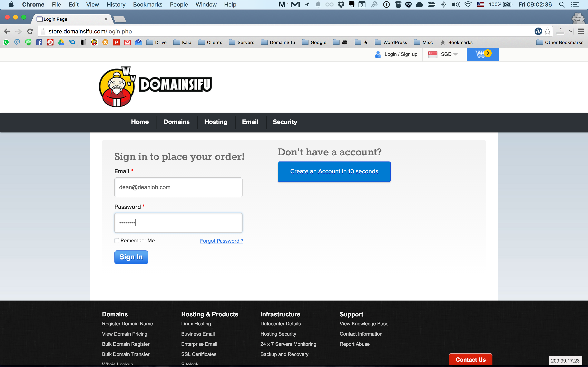Click the Sign In button

131,257
